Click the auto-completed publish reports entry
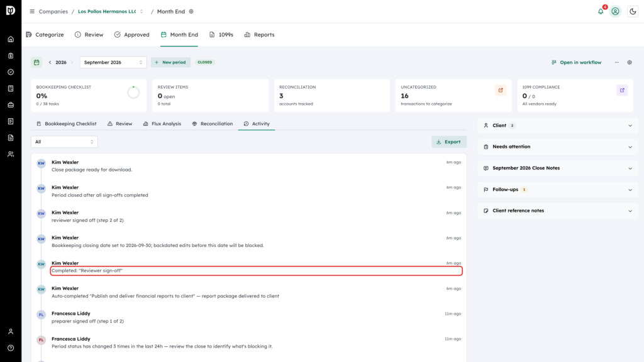Image resolution: width=644 pixels, height=362 pixels. 165,296
